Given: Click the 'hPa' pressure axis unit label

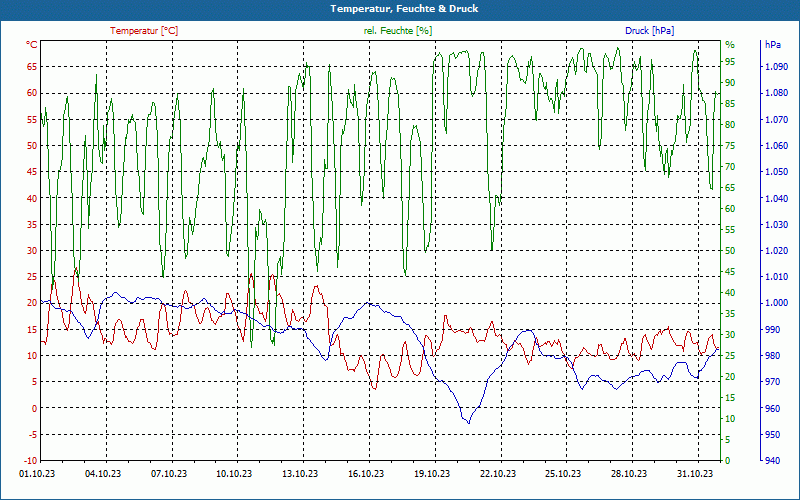Looking at the screenshot, I should pos(773,45).
